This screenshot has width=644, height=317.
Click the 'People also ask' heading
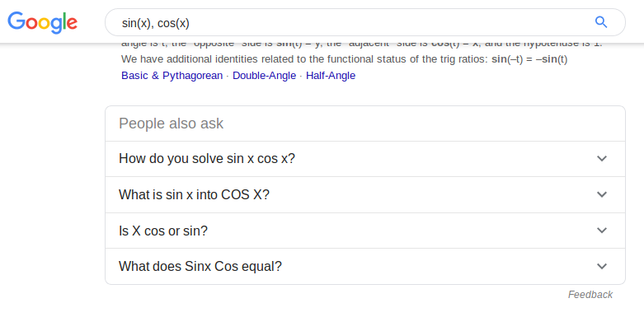(x=172, y=124)
